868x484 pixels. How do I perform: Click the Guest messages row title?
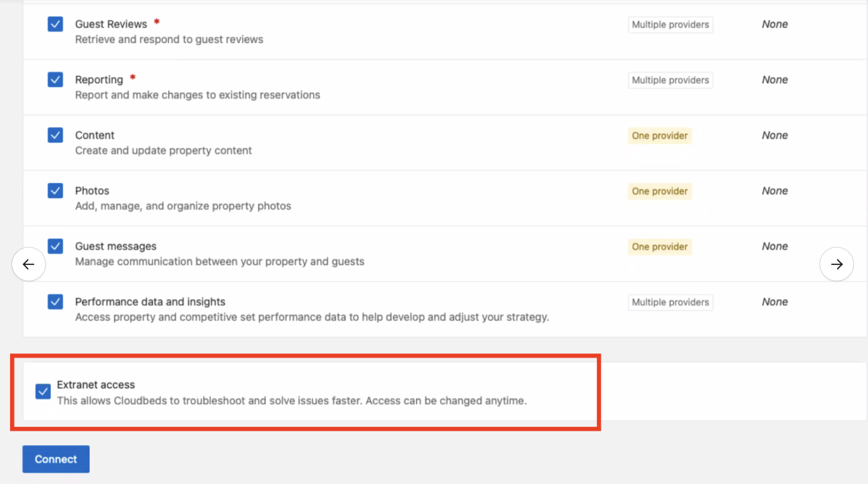pyautogui.click(x=115, y=246)
